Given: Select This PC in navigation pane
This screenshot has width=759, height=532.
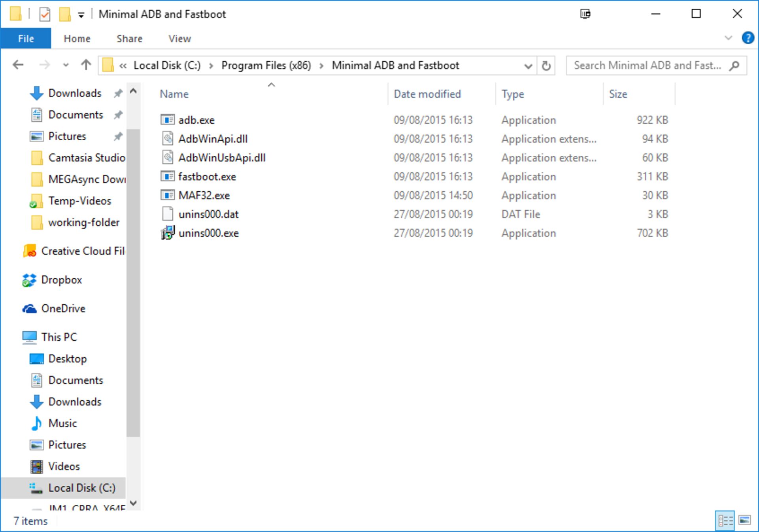Looking at the screenshot, I should click(49, 337).
